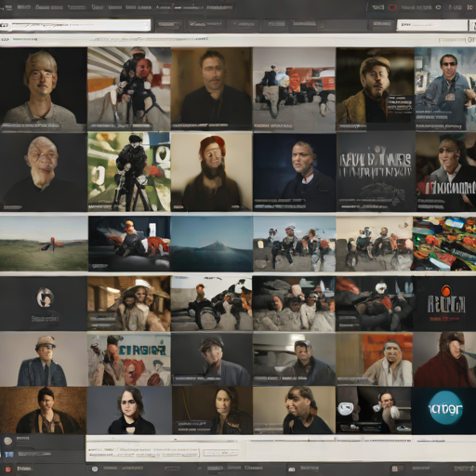Viewport: 476px width, 476px height.
Task: Open thumbnail of blond man with glasses
Action: click(x=43, y=89)
